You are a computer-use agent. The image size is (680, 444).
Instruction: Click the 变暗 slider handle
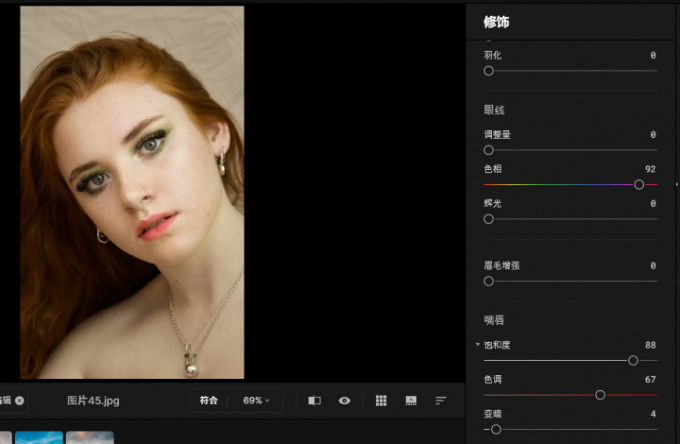(495, 429)
